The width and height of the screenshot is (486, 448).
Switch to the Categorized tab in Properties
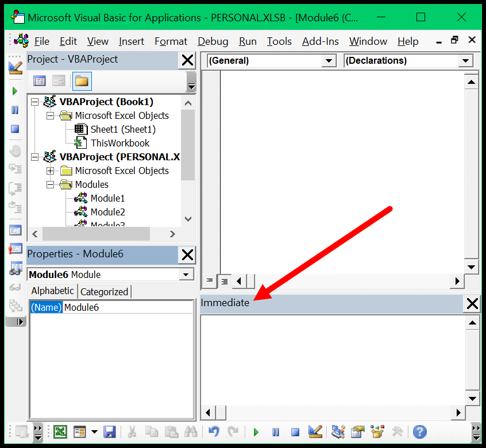tap(104, 291)
